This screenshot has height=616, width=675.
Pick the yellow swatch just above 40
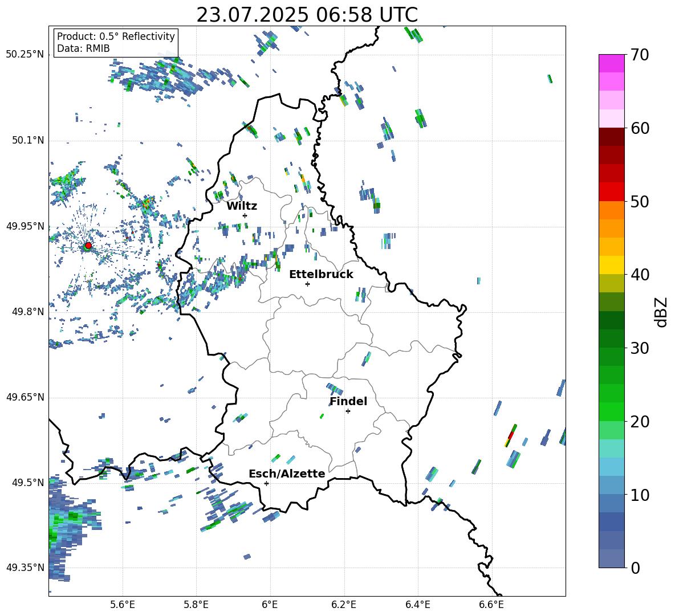612,265
